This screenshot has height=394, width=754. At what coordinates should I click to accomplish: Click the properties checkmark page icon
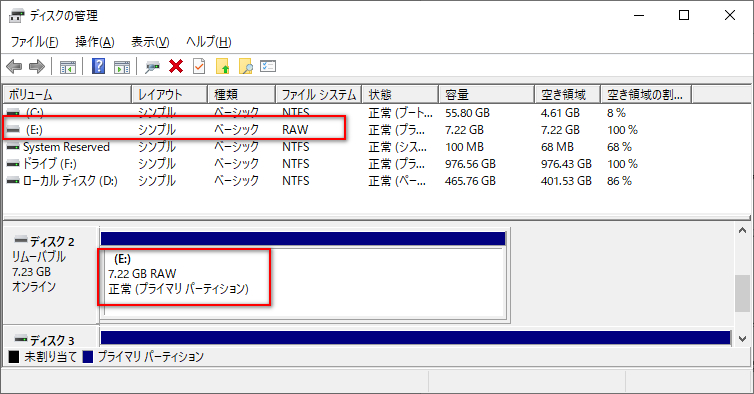pos(199,66)
